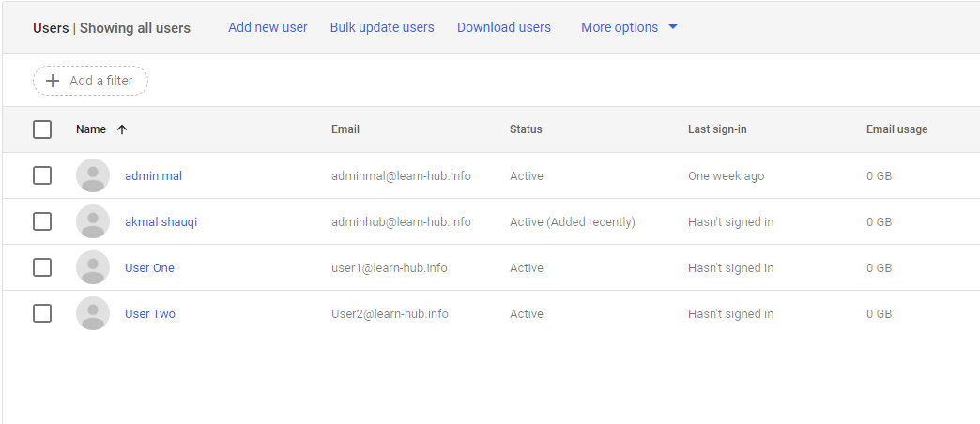Screen dimensions: 980x424
Task: Click akmal shauqi's profile avatar
Action: pos(92,221)
